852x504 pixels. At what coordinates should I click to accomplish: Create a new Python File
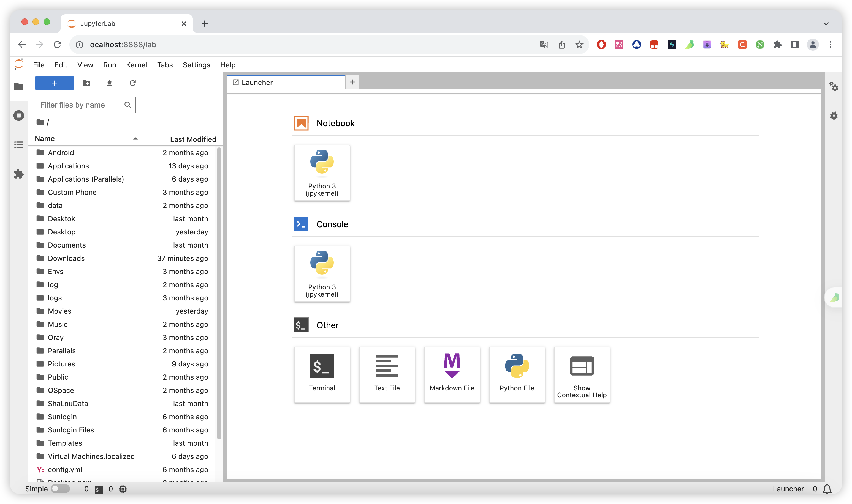(517, 375)
